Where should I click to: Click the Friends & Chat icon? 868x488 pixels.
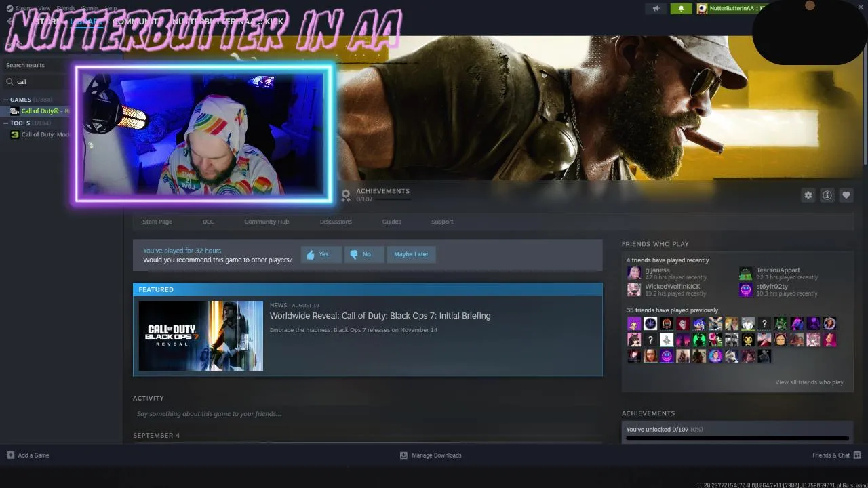(x=857, y=455)
